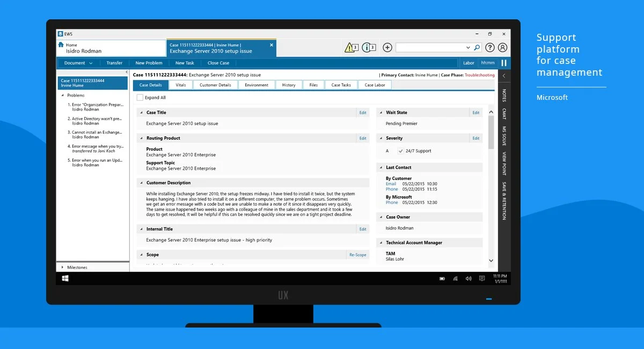Click the Transfer toolbar button

pos(114,63)
